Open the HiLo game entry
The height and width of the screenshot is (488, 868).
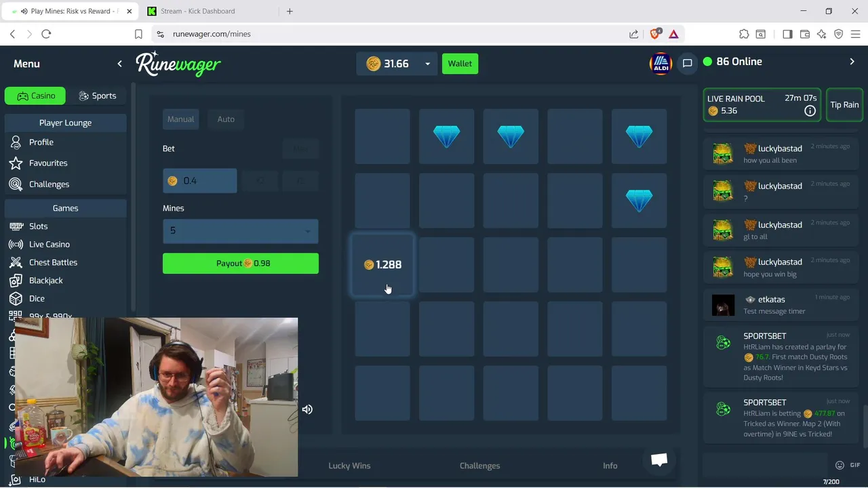pos(37,480)
